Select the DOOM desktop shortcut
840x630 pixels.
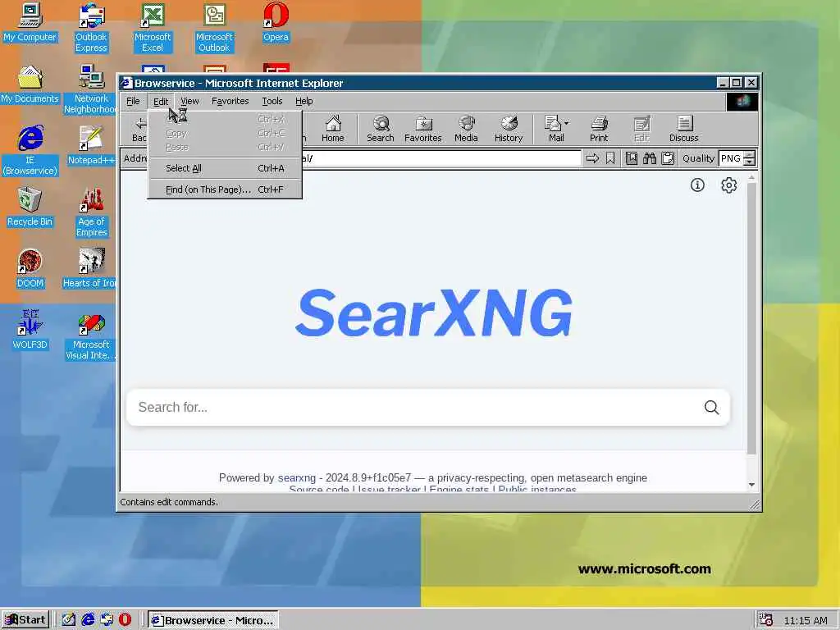tap(30, 269)
